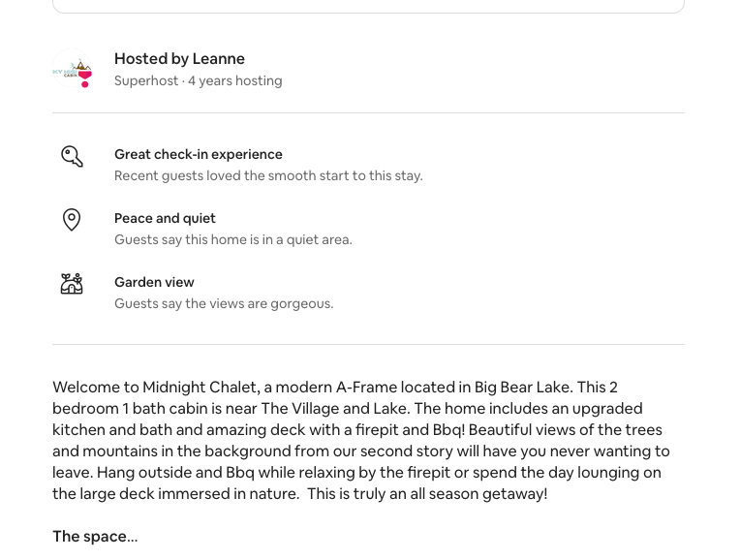Select the "Superhost" label under host name
This screenshot has width=740, height=560.
point(146,81)
